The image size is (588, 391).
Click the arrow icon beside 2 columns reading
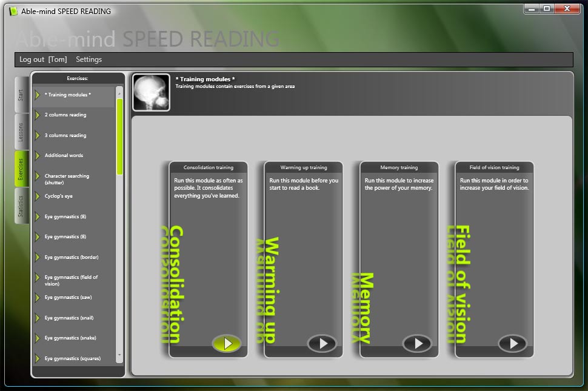38,115
